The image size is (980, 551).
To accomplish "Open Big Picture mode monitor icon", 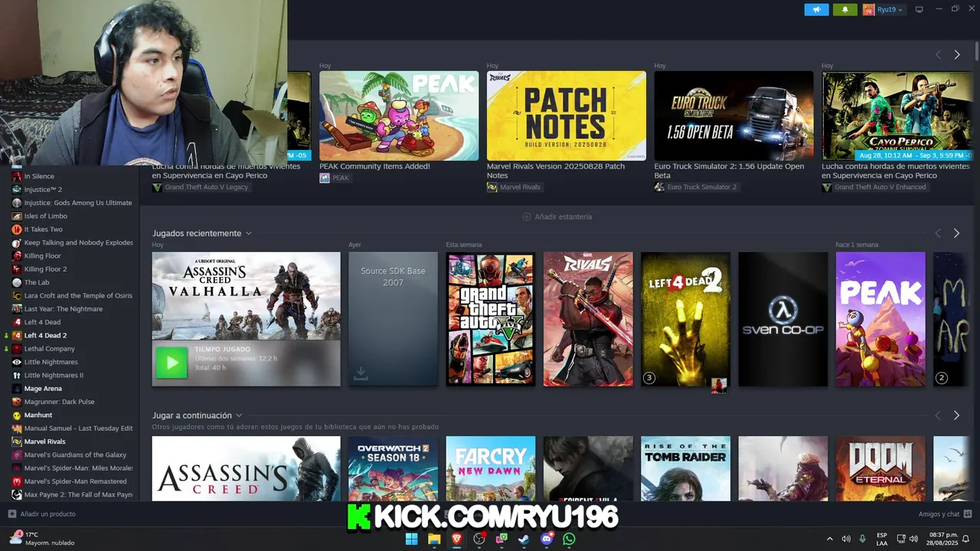I will point(920,9).
